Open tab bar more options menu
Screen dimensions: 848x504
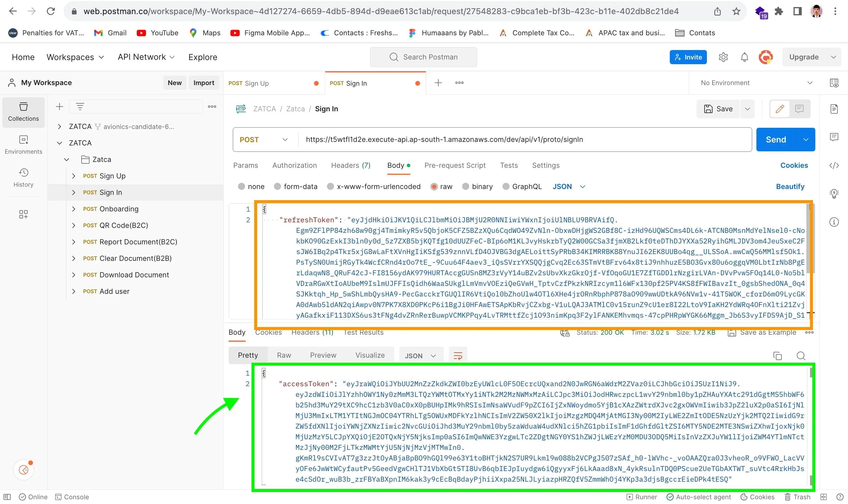[x=459, y=83]
